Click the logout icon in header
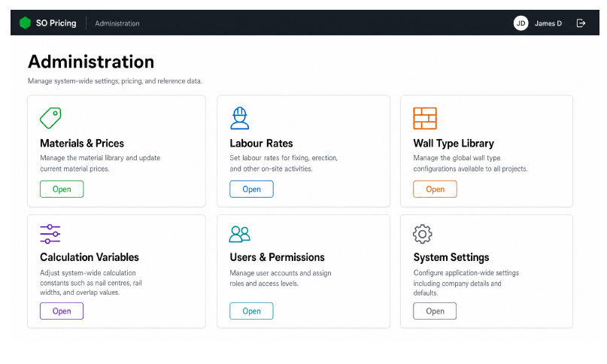 (581, 23)
